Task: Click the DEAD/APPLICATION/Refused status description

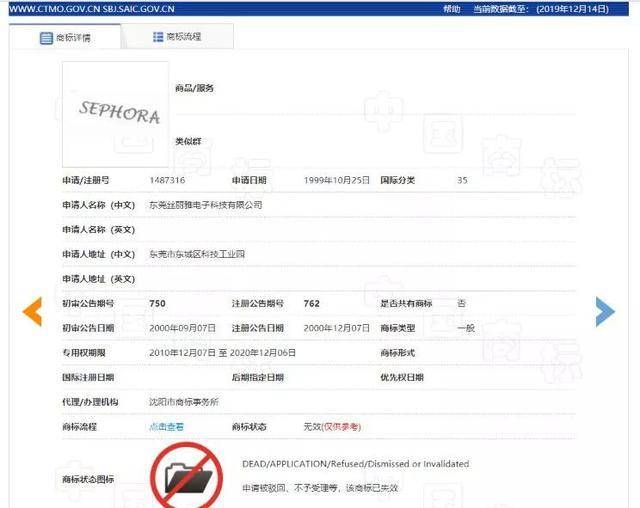Action: tap(355, 464)
